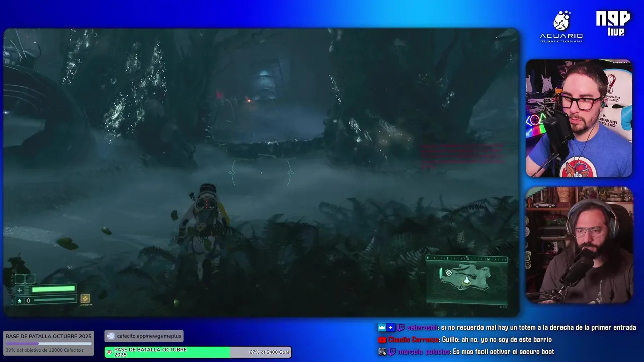This screenshot has width=644, height=362.
Task: Click '67% of $400 Goal' text
Action: (x=269, y=352)
